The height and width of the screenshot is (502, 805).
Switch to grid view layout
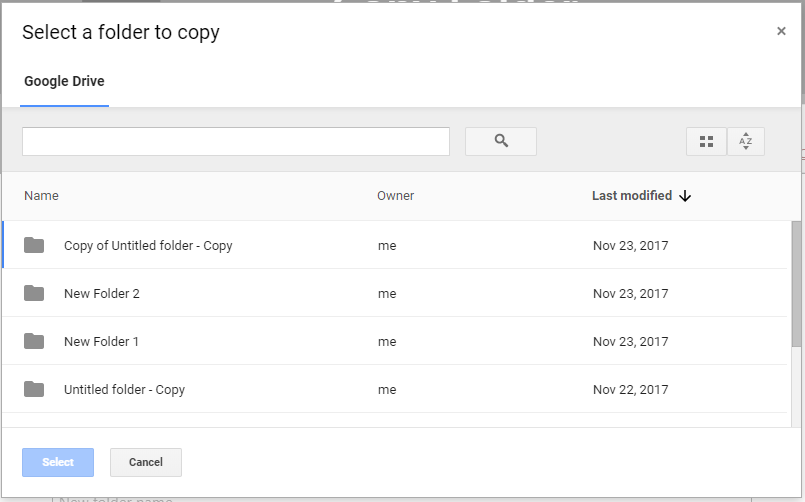click(706, 142)
